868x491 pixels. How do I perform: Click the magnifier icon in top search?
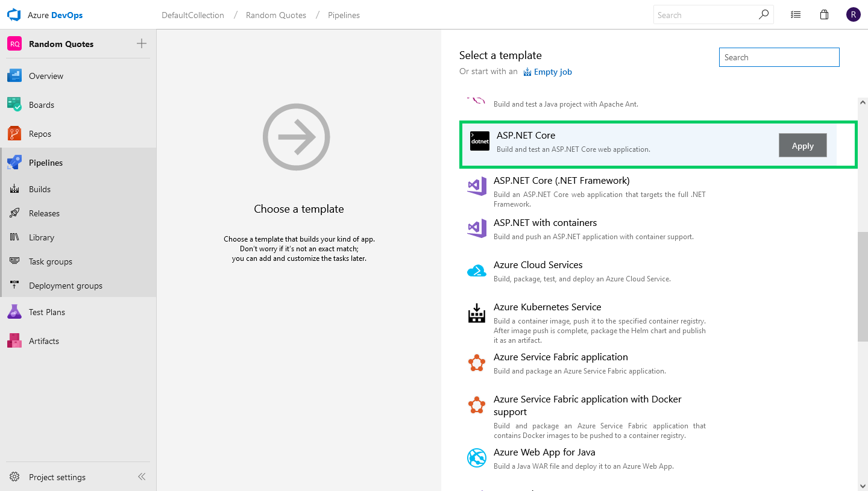coord(764,14)
